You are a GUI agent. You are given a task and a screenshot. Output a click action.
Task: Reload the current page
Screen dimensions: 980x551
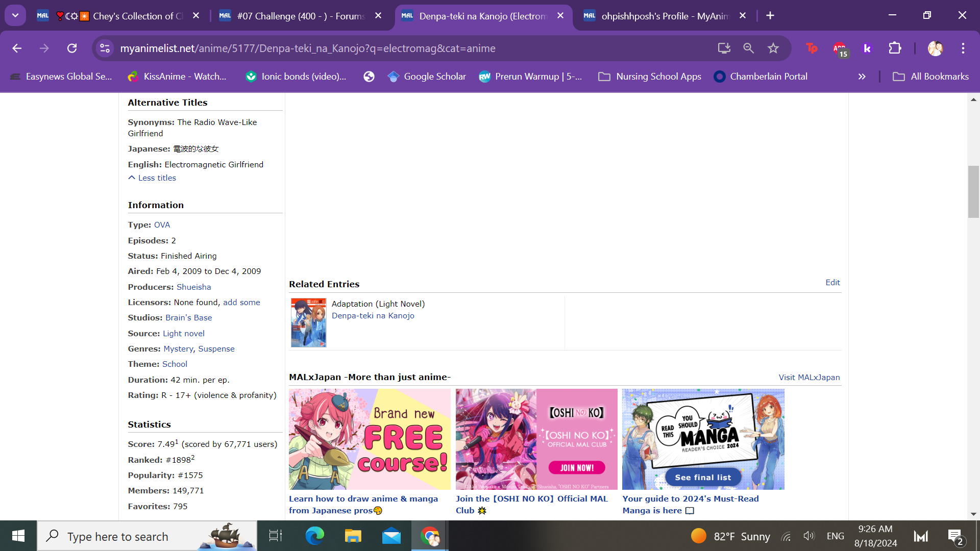click(72, 48)
